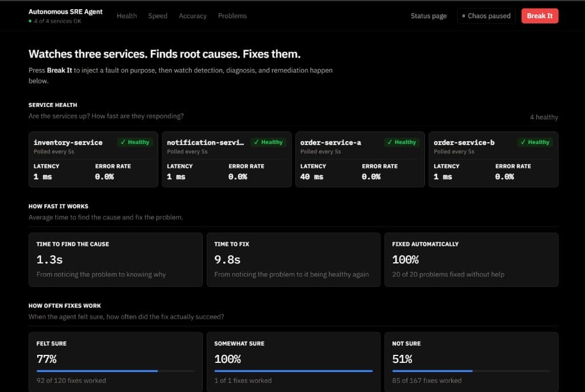This screenshot has width=585, height=392.
Task: Click the Healthy badge on order-service-b
Action: 535,142
